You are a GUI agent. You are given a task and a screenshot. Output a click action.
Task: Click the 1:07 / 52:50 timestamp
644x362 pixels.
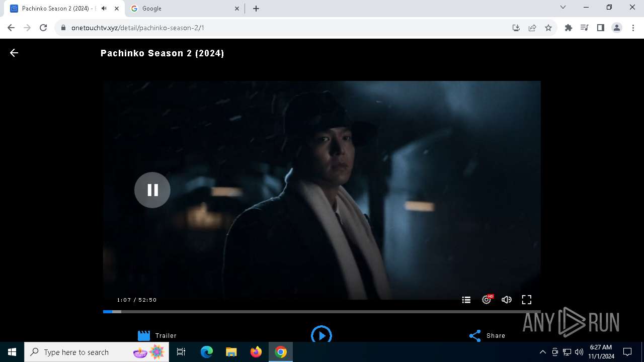pos(137,300)
